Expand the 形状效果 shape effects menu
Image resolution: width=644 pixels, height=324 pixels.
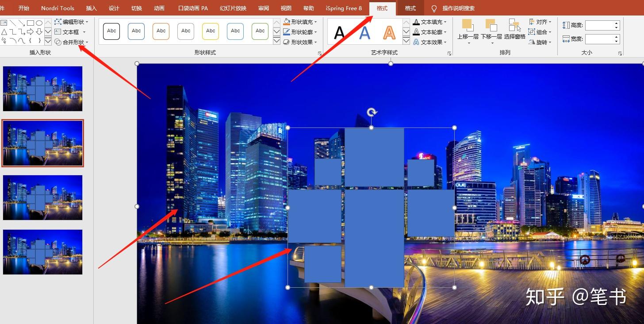[300, 42]
